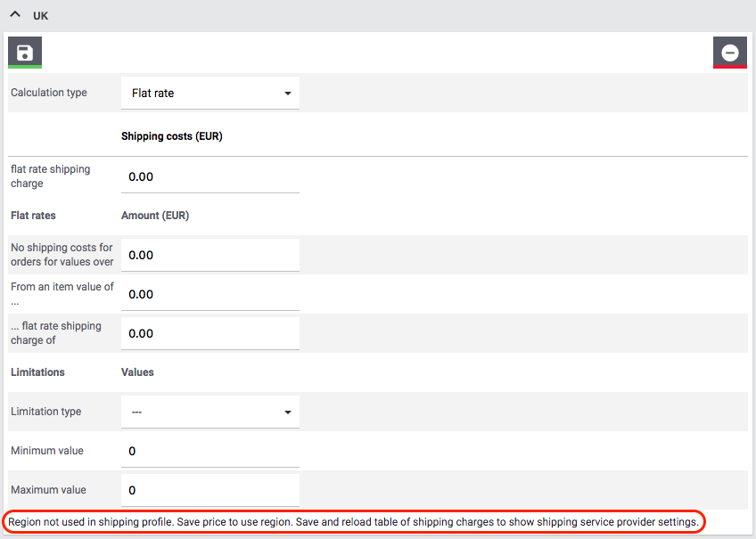The image size is (756, 539).
Task: Focus the No shipping costs for orders field
Action: (210, 255)
